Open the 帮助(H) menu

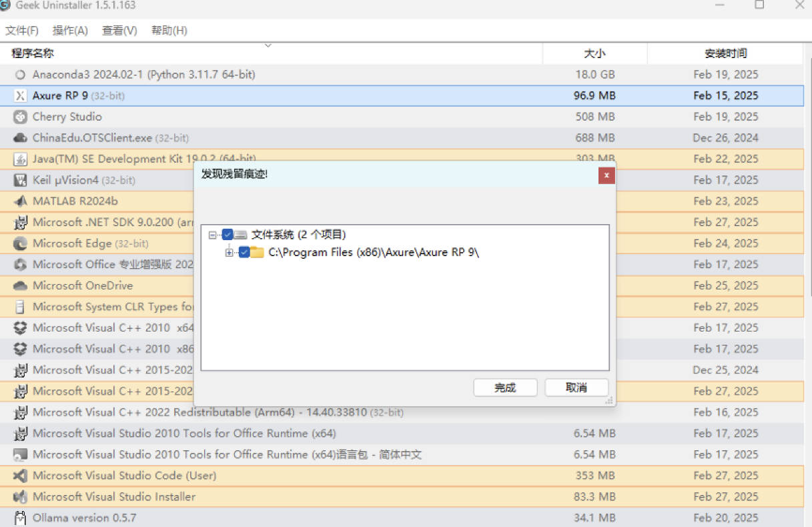169,31
